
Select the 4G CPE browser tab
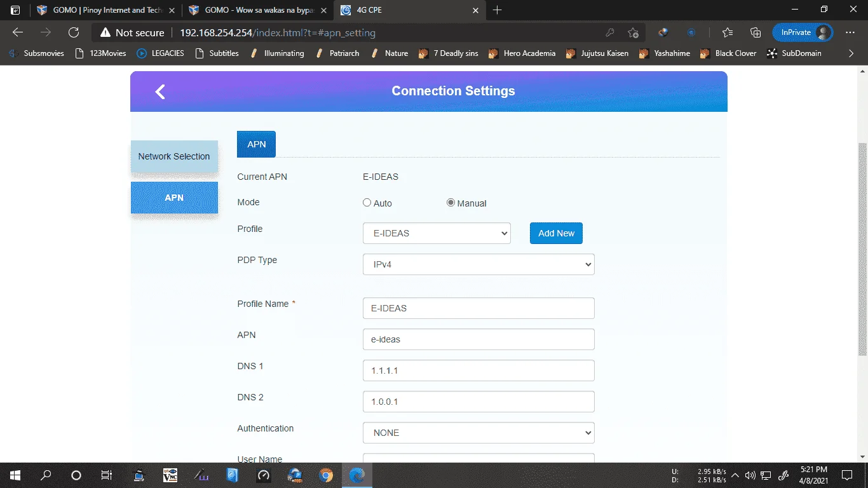click(x=410, y=10)
